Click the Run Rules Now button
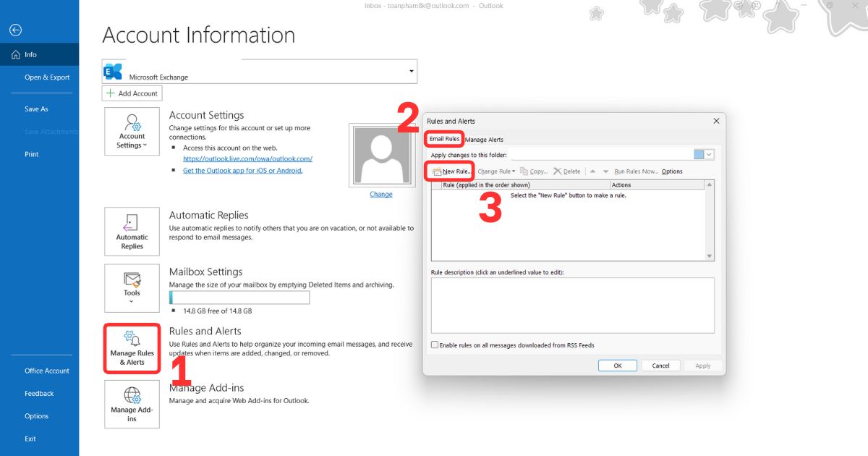This screenshot has height=456, width=868. (x=637, y=171)
